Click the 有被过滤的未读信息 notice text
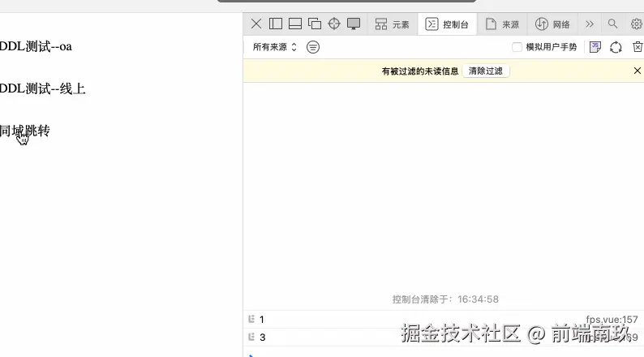Screen dimensions: 644x357 coord(420,71)
